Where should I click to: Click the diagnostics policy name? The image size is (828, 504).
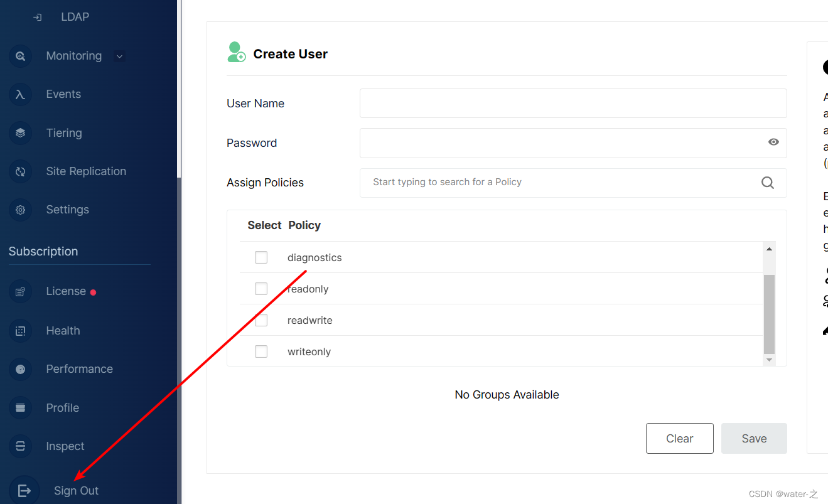[315, 257]
